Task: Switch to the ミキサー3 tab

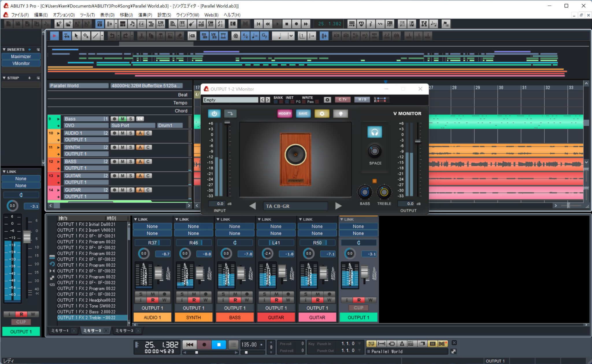Action: [124, 330]
